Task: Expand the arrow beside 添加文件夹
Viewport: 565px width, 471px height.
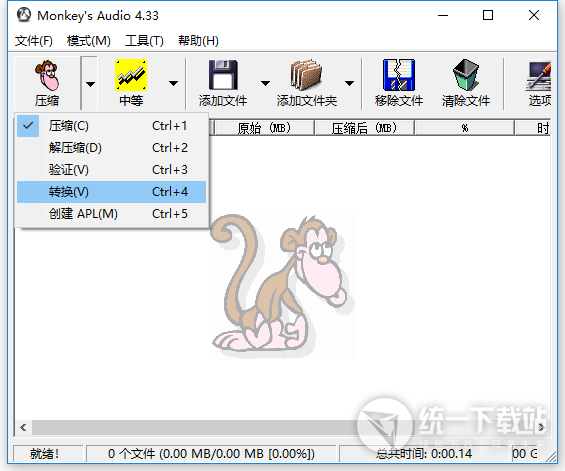Action: [349, 84]
